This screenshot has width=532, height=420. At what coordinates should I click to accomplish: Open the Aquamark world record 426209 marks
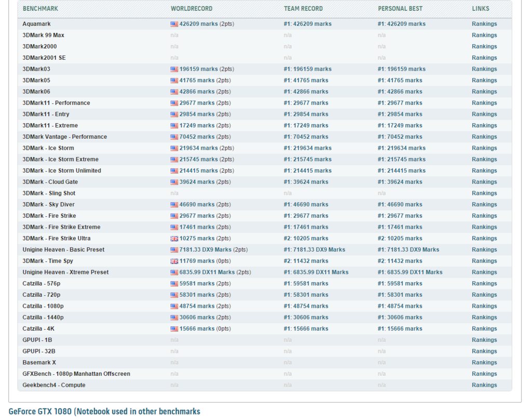point(198,24)
